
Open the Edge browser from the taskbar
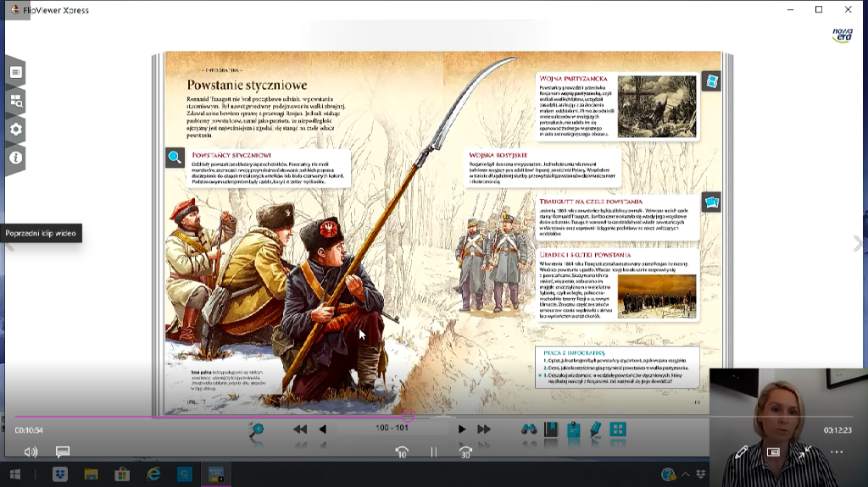pos(153,474)
